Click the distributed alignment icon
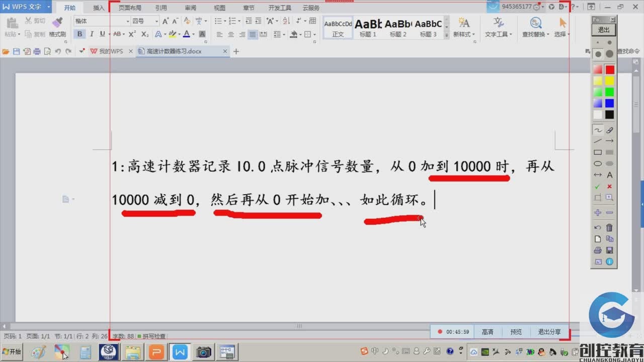 263,34
